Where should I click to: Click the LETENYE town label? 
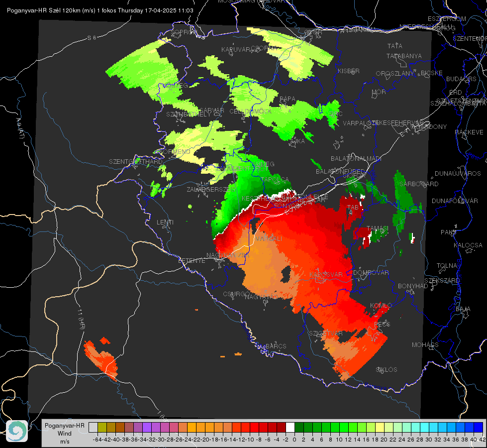click(x=192, y=261)
